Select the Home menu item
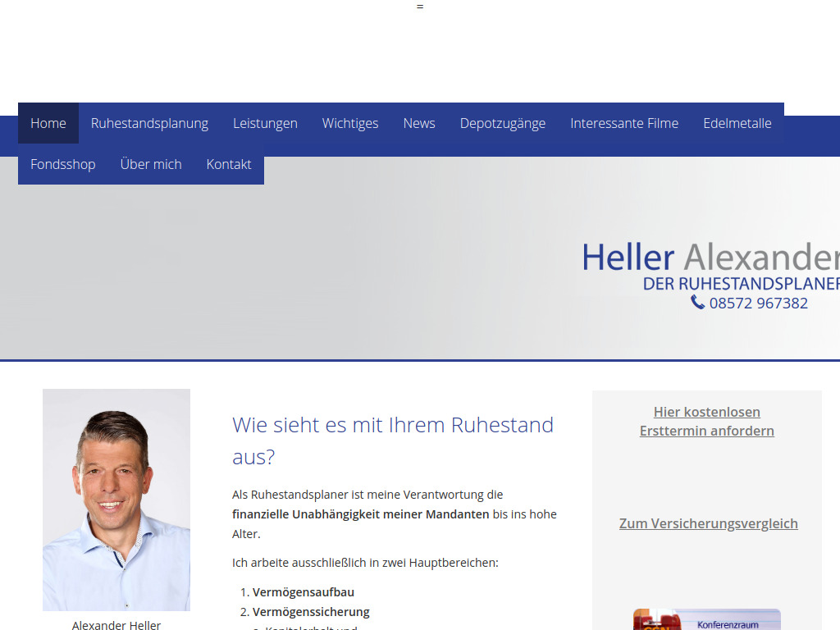This screenshot has height=630, width=840. [x=48, y=123]
